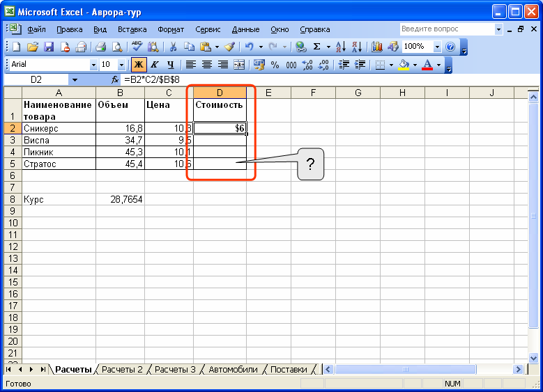Increase decimal places
This screenshot has width=543, height=392.
307,65
